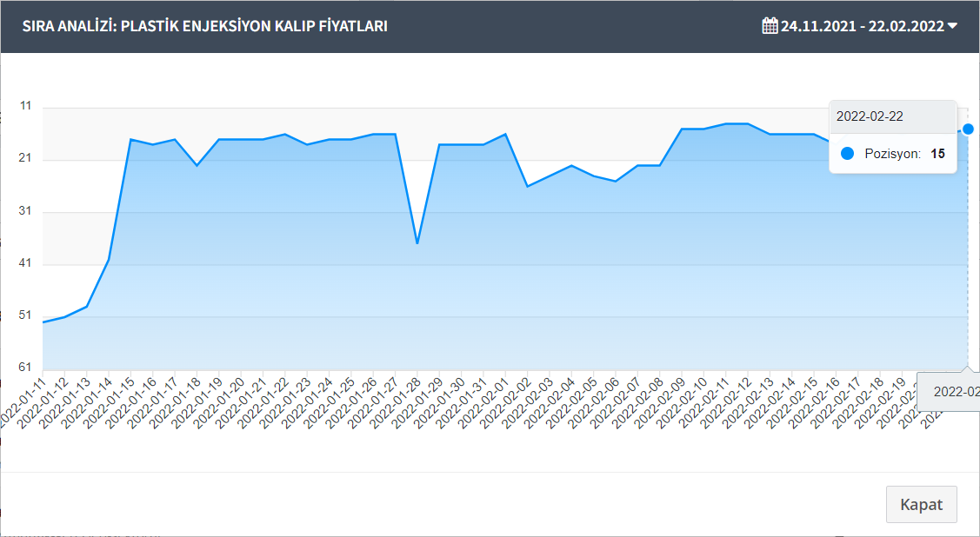This screenshot has width=980, height=537.
Task: Select the 24.11.2021 - 22.02.2022 date range text
Action: (x=863, y=26)
